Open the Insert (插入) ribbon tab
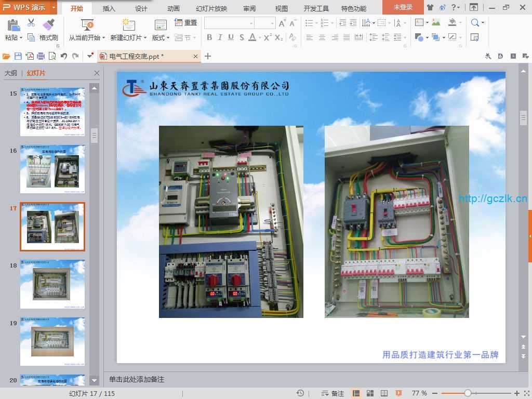This screenshot has width=532, height=399. pyautogui.click(x=109, y=8)
